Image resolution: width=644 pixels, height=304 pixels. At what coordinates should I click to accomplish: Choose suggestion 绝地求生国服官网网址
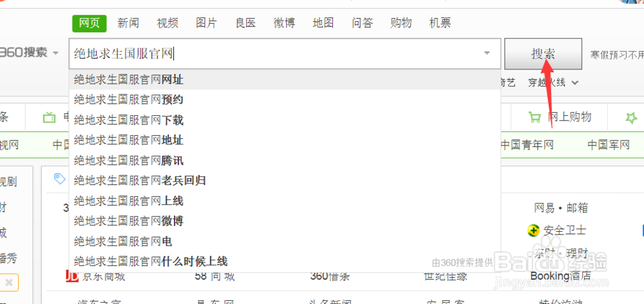click(x=285, y=80)
